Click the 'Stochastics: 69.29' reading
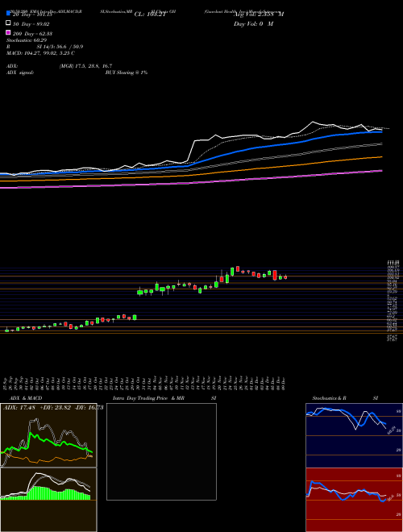Viewport: 403px width, 532px height. [x=27, y=40]
